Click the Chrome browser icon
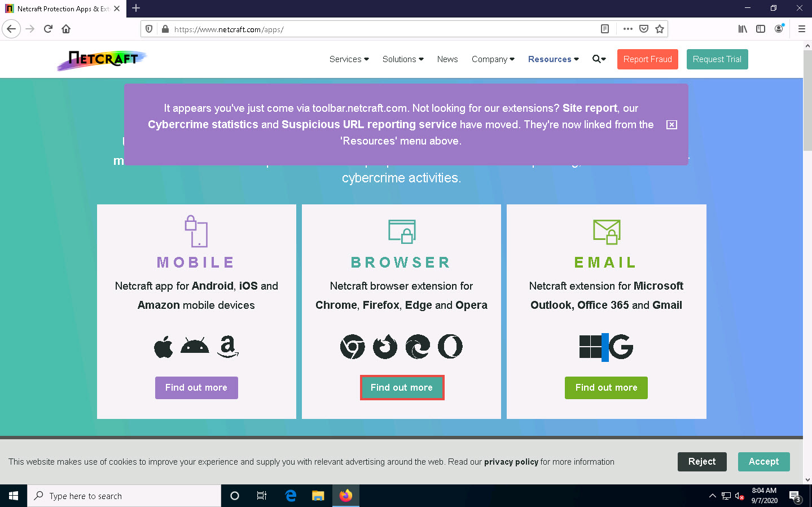The height and width of the screenshot is (507, 812). [353, 347]
